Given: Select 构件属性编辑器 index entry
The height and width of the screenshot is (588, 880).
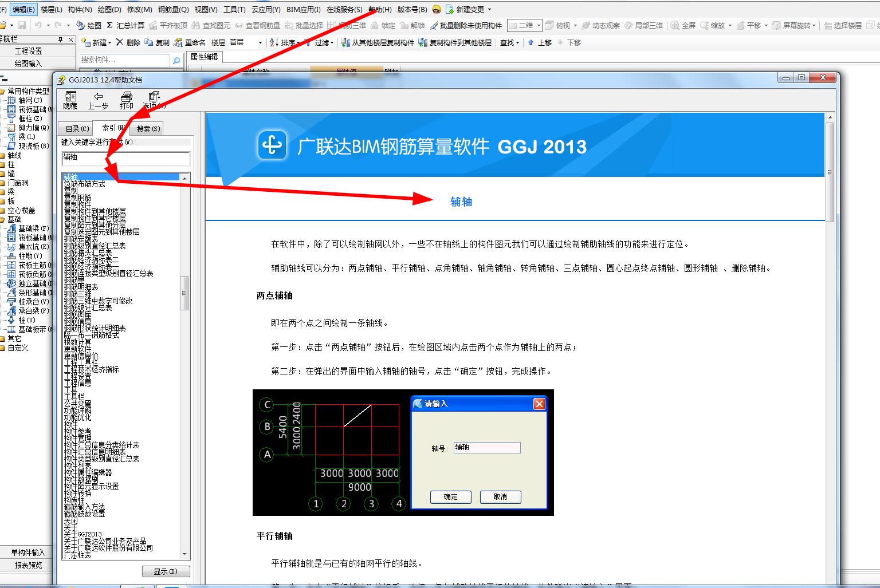Looking at the screenshot, I should (88, 472).
